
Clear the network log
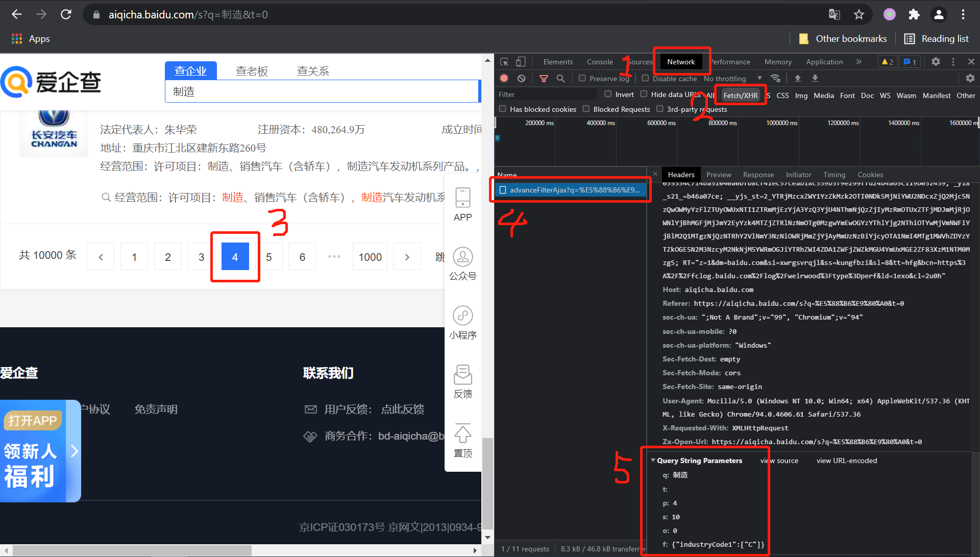click(521, 78)
